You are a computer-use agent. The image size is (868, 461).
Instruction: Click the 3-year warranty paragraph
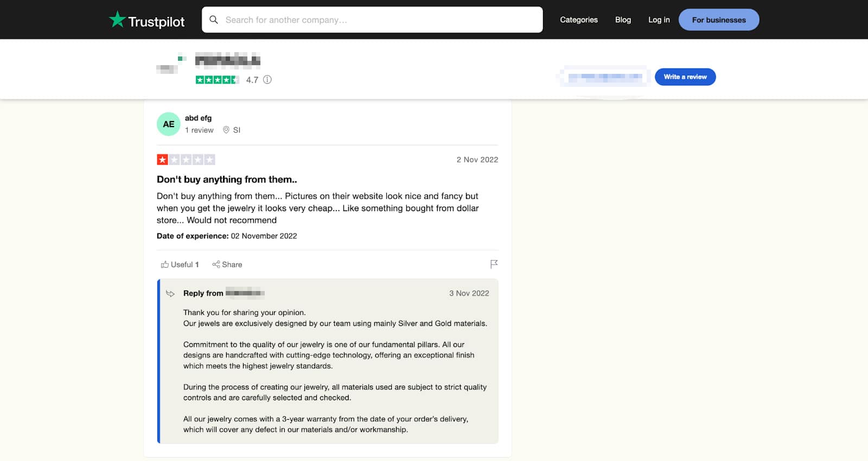pyautogui.click(x=325, y=424)
